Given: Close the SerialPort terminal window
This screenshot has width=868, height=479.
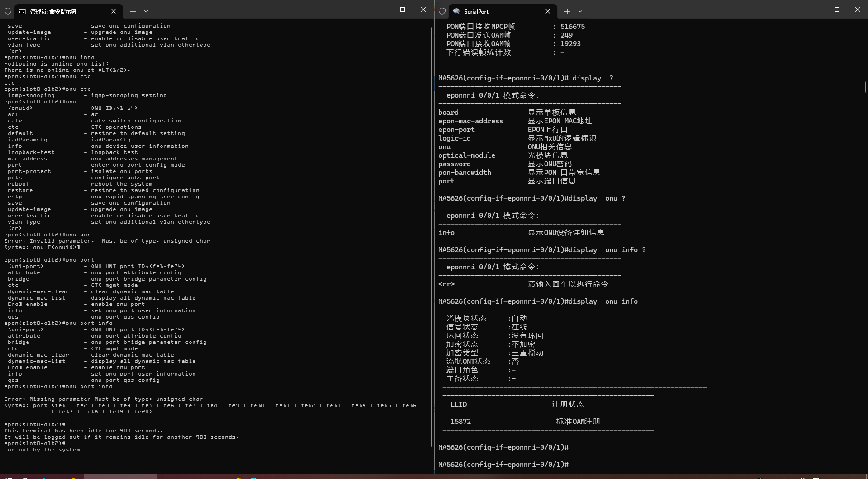Looking at the screenshot, I should 857,9.
